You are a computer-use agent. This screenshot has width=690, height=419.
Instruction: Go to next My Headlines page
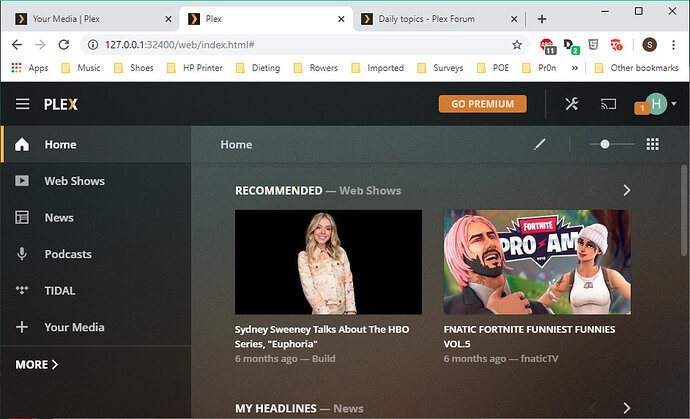[x=627, y=408]
